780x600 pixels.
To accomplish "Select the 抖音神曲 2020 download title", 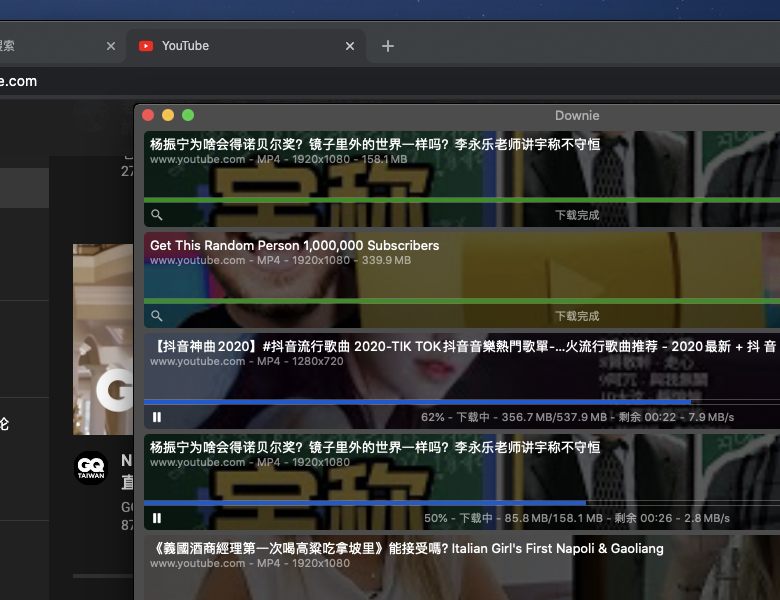I will [463, 346].
